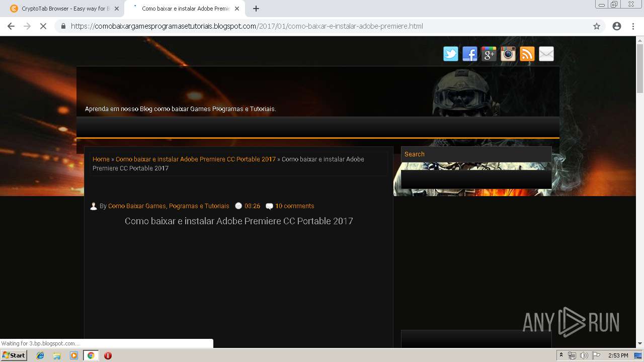644x362 pixels.
Task: Click the vertical scrollbar thumb
Action: (x=640, y=68)
